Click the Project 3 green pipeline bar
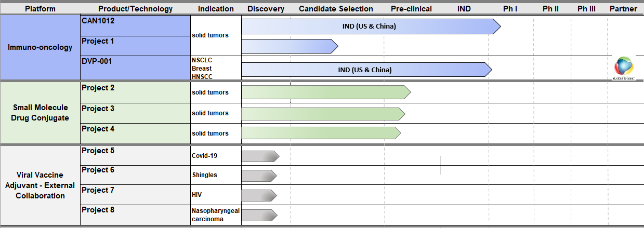This screenshot has height=228, width=644. (323, 113)
